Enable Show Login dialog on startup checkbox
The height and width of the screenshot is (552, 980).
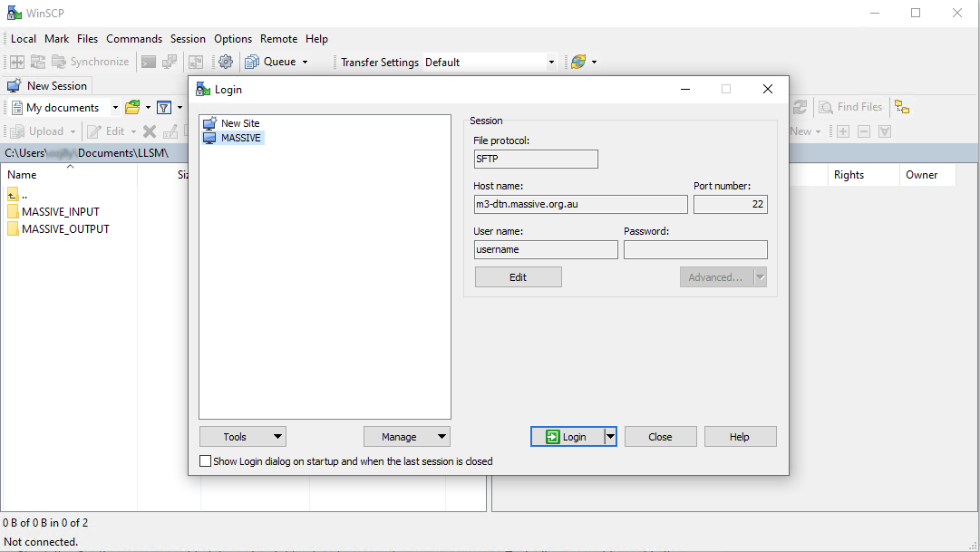pos(206,461)
